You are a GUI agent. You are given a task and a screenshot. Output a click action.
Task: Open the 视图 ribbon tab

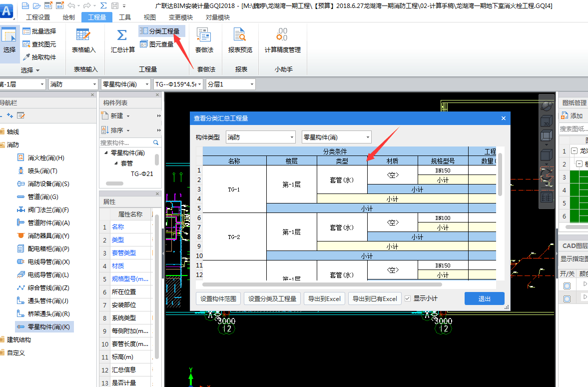click(x=150, y=17)
